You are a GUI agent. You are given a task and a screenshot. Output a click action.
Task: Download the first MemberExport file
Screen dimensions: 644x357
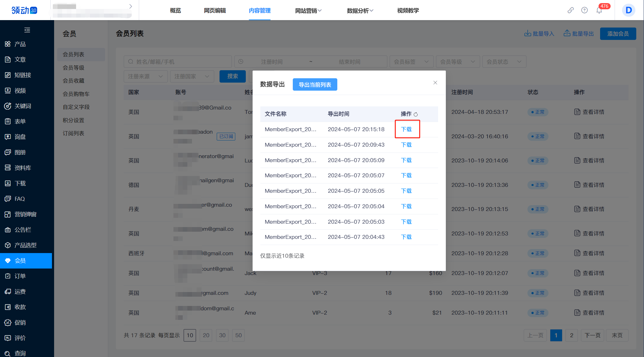point(407,129)
